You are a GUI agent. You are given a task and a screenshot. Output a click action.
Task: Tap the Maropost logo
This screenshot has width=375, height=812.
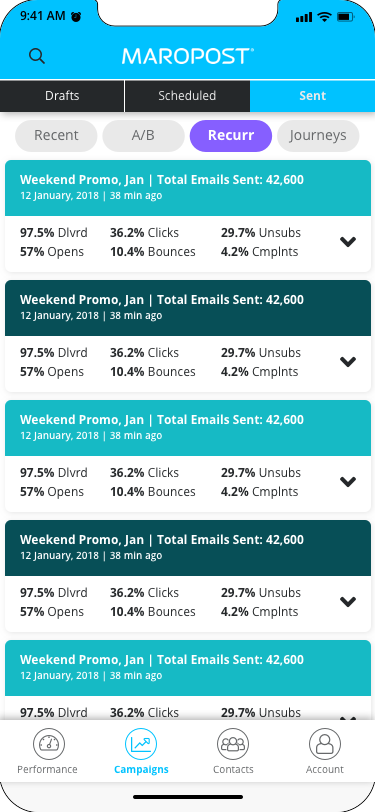[x=188, y=56]
